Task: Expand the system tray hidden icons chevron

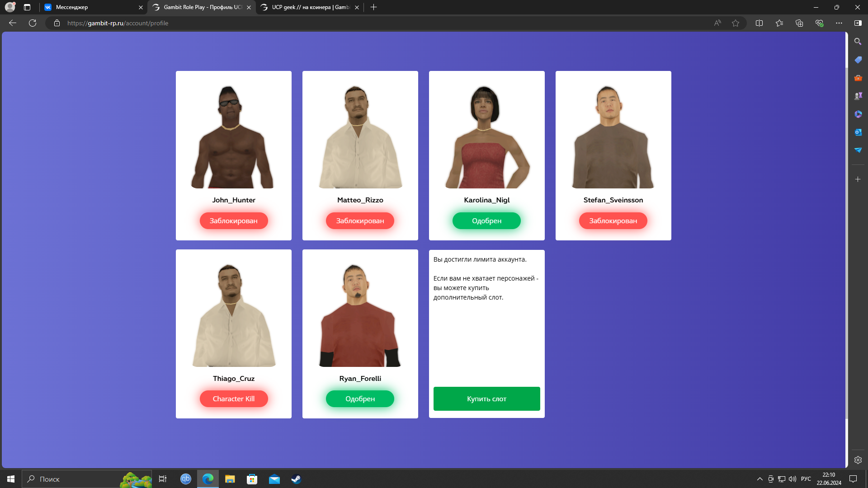Action: [x=759, y=479]
